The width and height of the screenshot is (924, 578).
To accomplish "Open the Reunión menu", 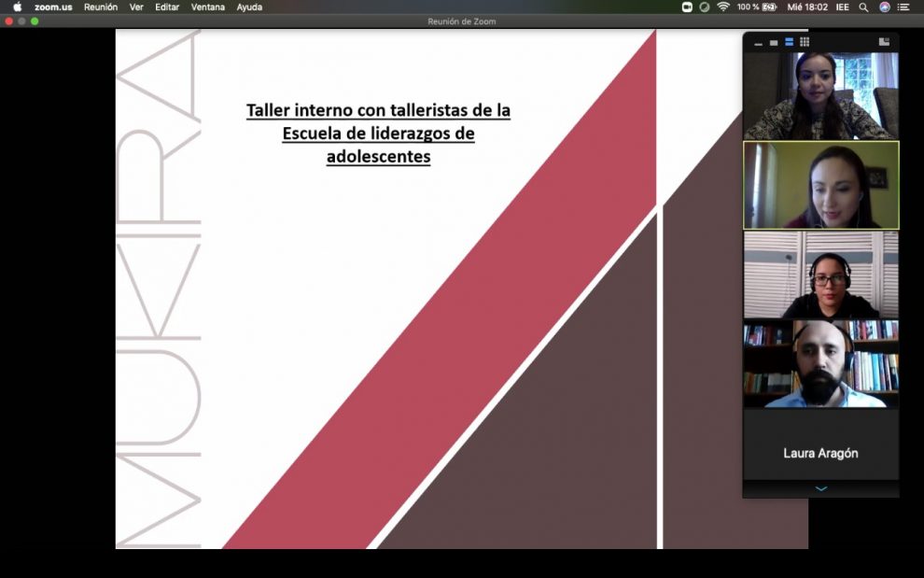I will pyautogui.click(x=101, y=7).
